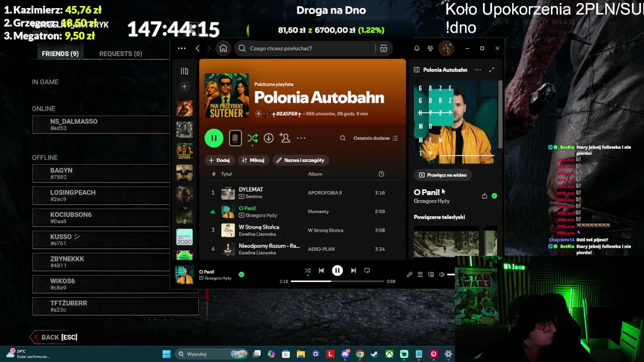This screenshot has height=362, width=644.
Task: Select offline friend LOSINGPEACH
Action: 101,196
